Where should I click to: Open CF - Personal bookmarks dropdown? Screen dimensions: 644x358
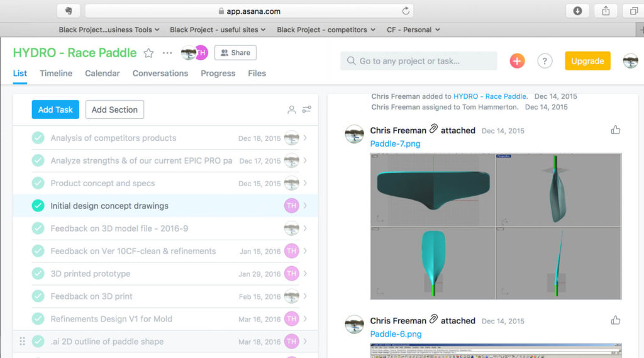(x=413, y=30)
